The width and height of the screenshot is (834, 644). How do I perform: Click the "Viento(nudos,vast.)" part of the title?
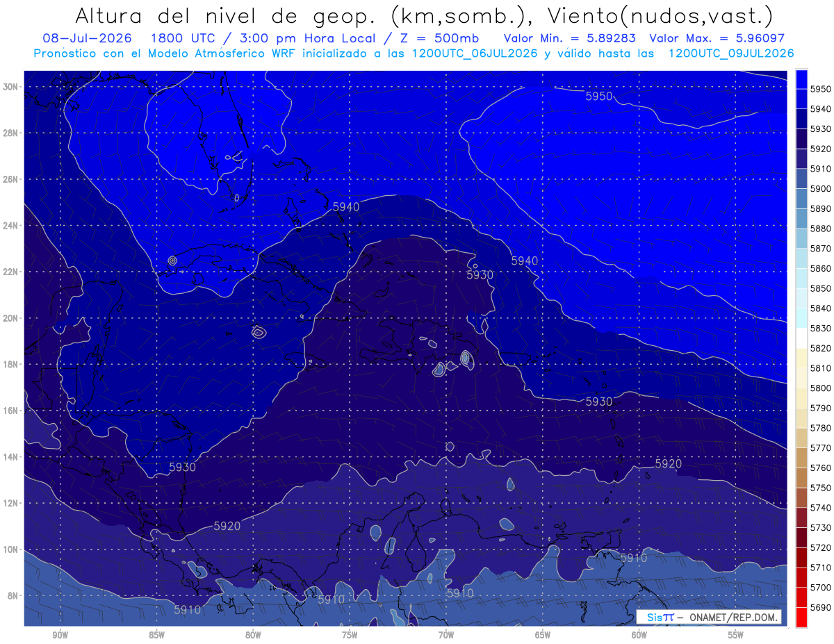click(660, 15)
